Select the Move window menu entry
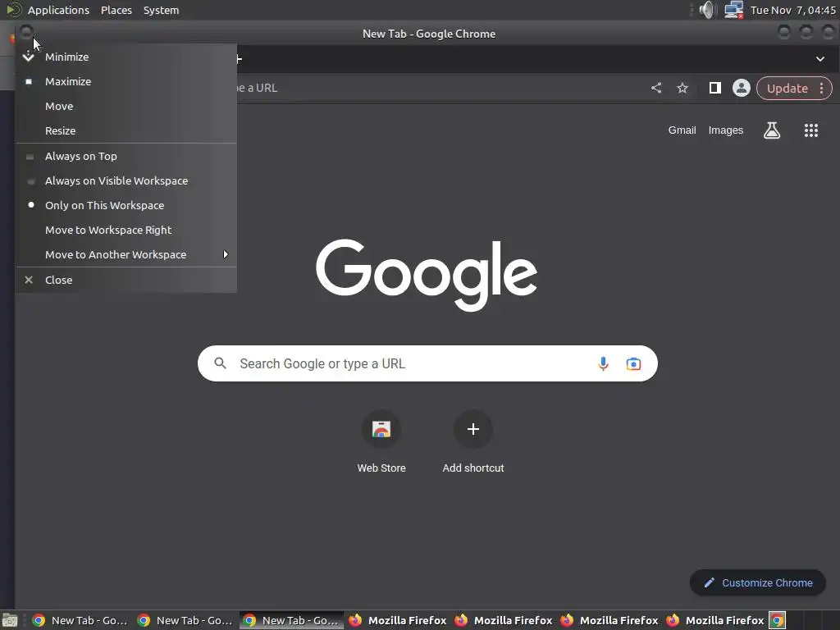This screenshot has width=840, height=630. click(126, 106)
